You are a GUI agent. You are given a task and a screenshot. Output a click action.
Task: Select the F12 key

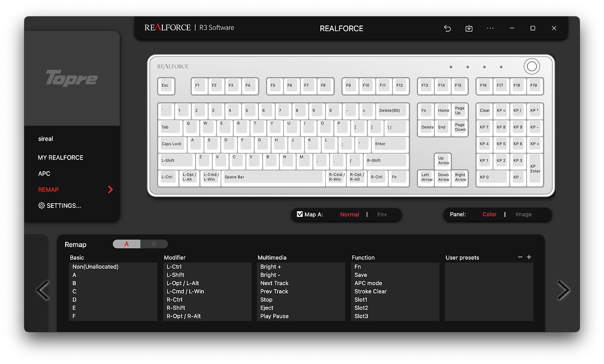tap(400, 86)
